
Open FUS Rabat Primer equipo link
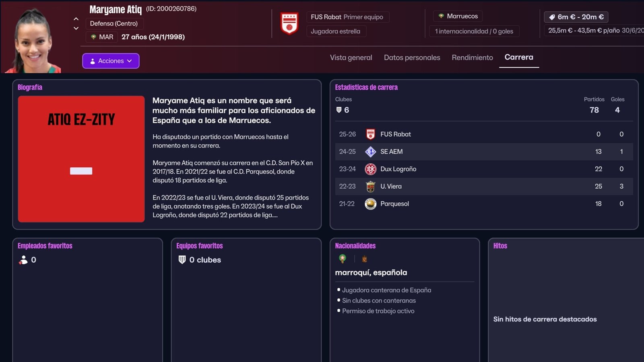[347, 17]
